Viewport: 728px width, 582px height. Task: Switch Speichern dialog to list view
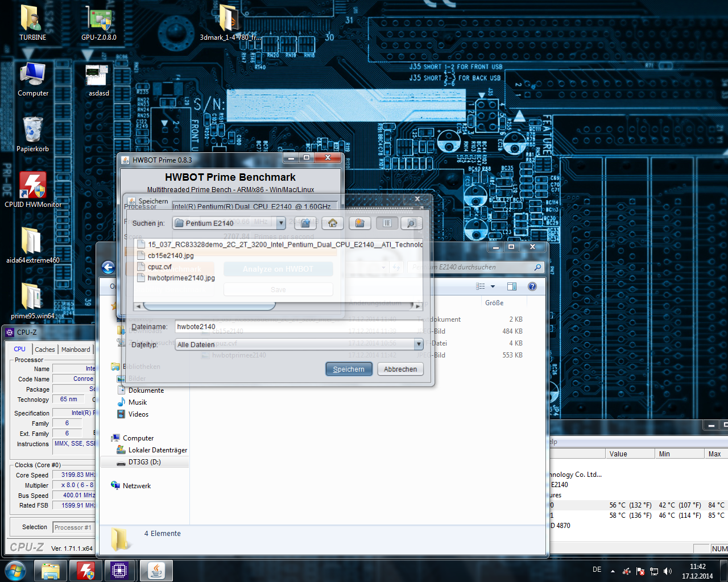tap(387, 223)
